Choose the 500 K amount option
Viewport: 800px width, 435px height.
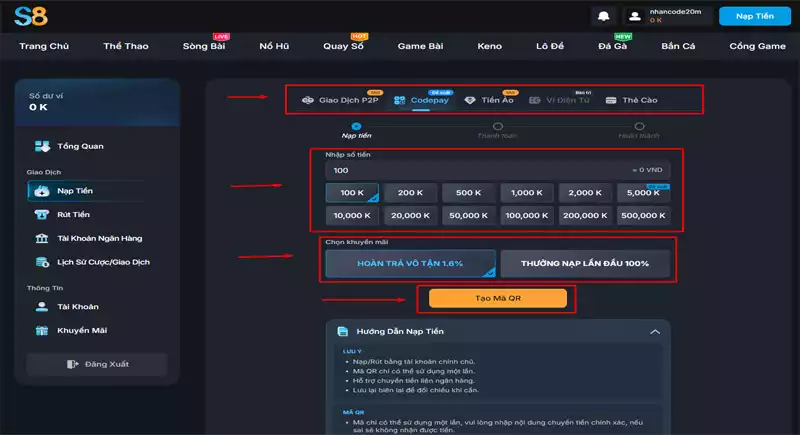tap(468, 193)
